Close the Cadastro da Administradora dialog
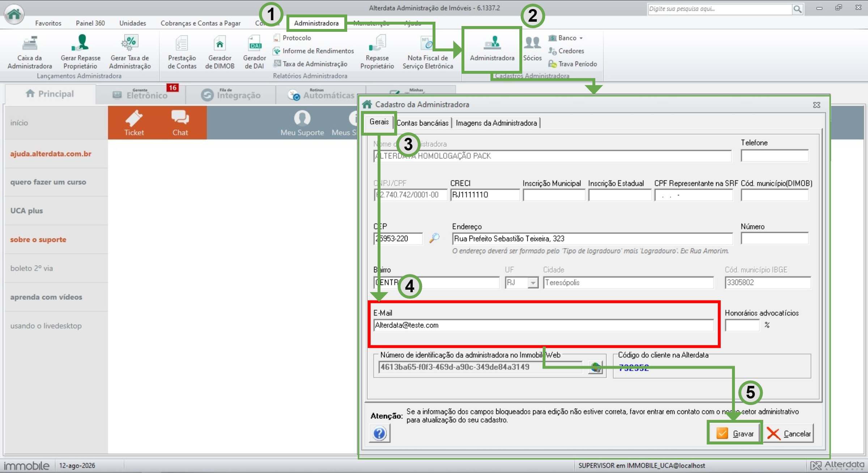The image size is (868, 473). pos(816,105)
